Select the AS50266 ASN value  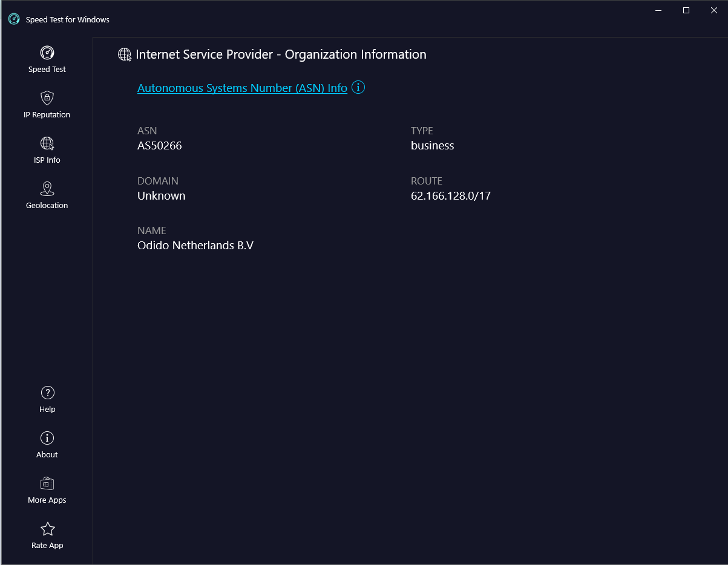coord(160,146)
